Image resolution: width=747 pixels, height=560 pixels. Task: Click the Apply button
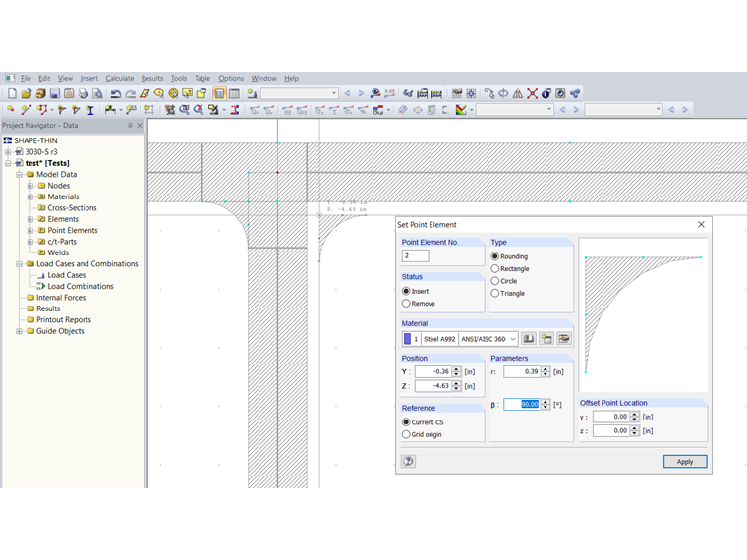click(x=685, y=462)
